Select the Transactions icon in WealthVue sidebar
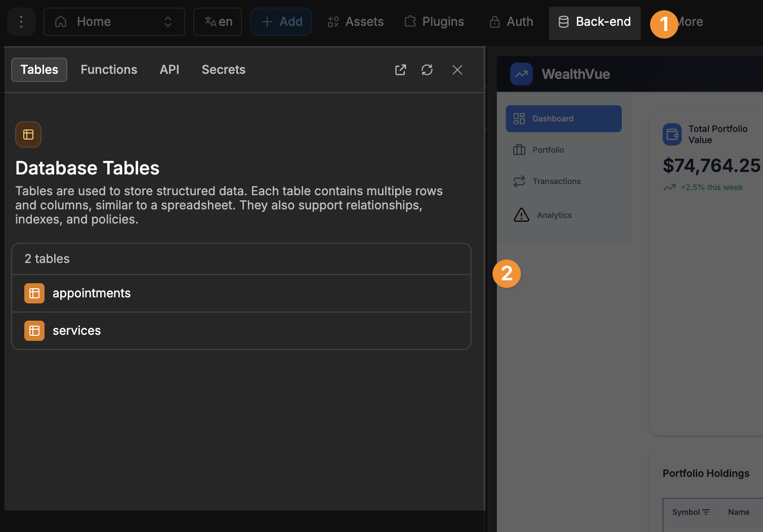This screenshot has height=532, width=763. 519,181
